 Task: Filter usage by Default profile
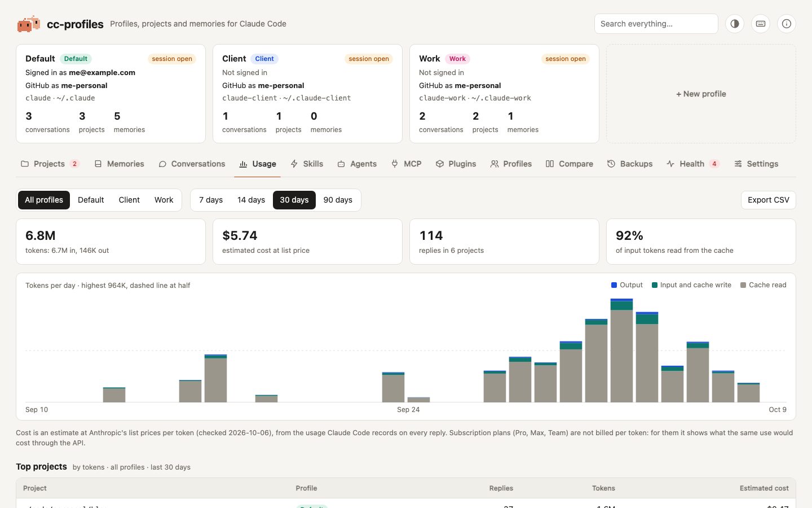click(91, 200)
